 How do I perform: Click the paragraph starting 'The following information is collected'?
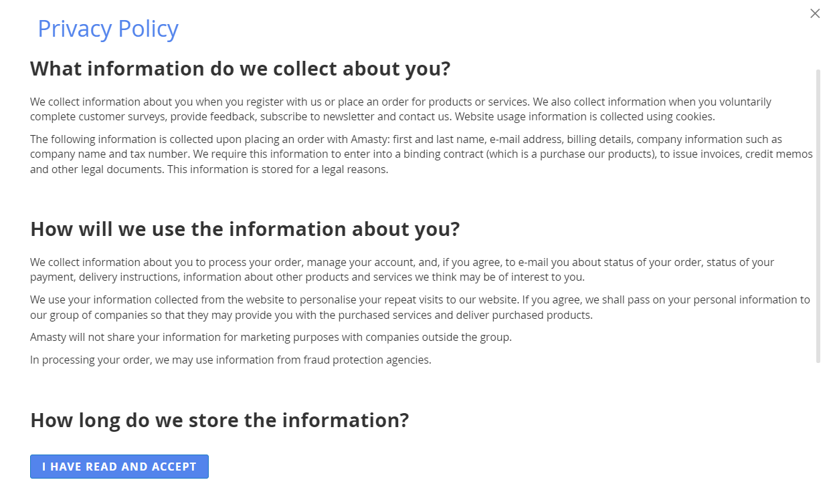click(420, 154)
